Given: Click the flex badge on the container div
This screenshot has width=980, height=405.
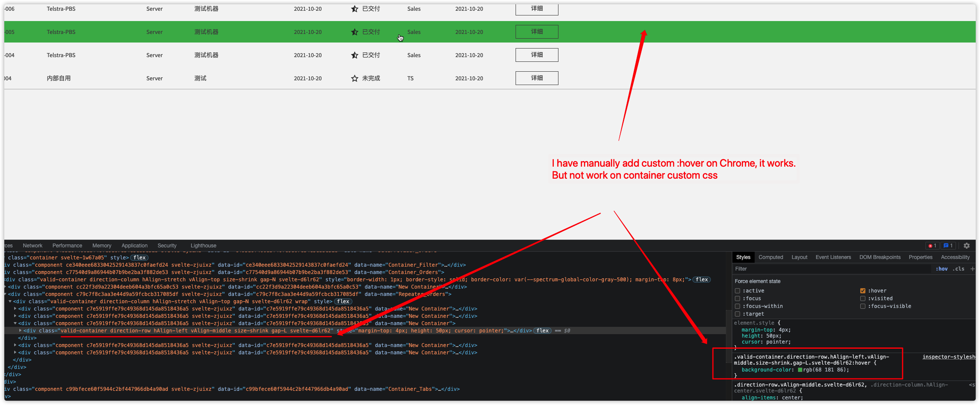Looking at the screenshot, I should click(x=139, y=257).
